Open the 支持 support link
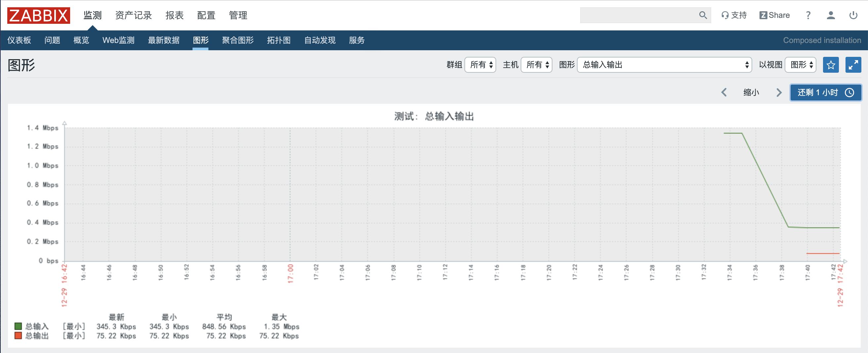 (734, 15)
